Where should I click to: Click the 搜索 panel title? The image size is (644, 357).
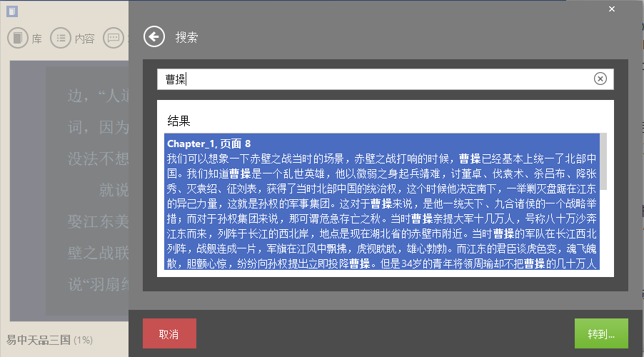click(x=187, y=37)
